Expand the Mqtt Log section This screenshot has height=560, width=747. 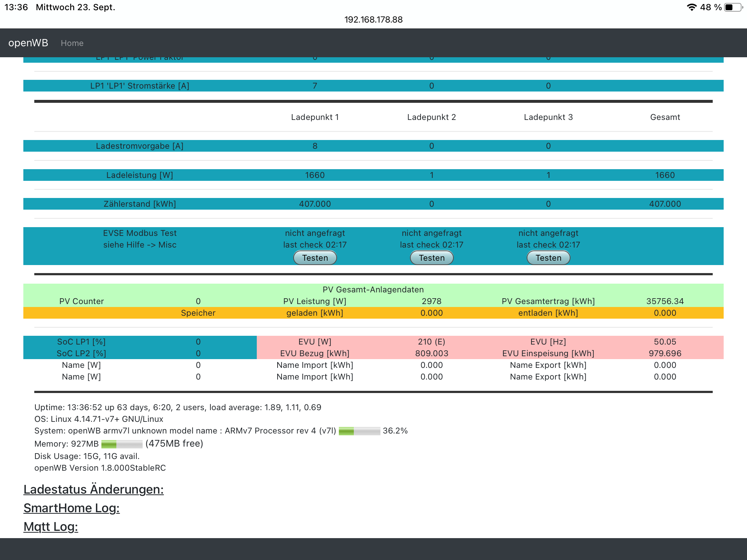[x=51, y=526]
